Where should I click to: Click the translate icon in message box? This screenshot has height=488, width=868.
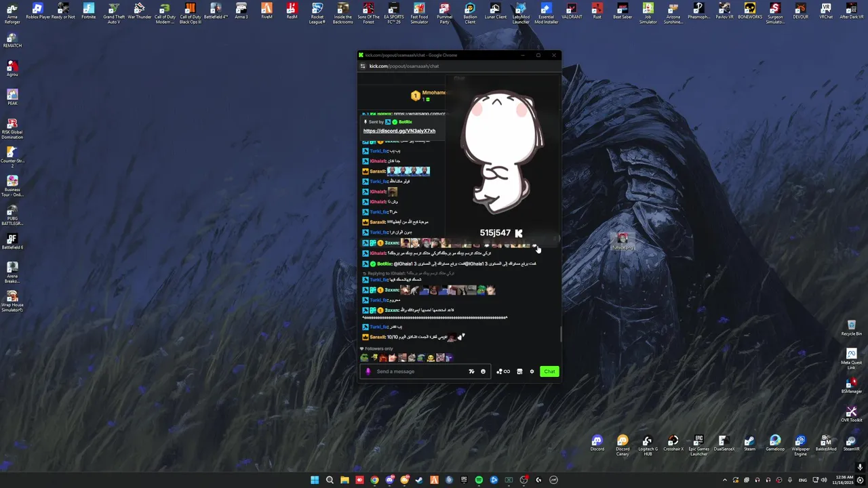471,371
